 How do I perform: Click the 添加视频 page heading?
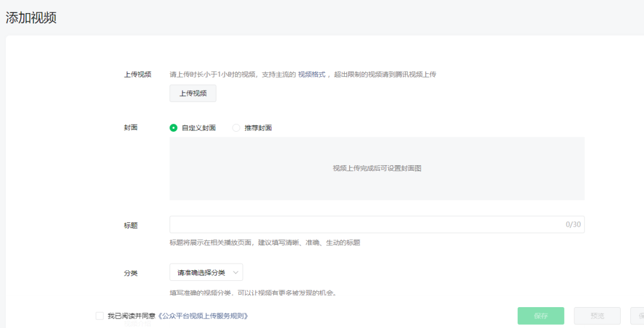tap(31, 18)
